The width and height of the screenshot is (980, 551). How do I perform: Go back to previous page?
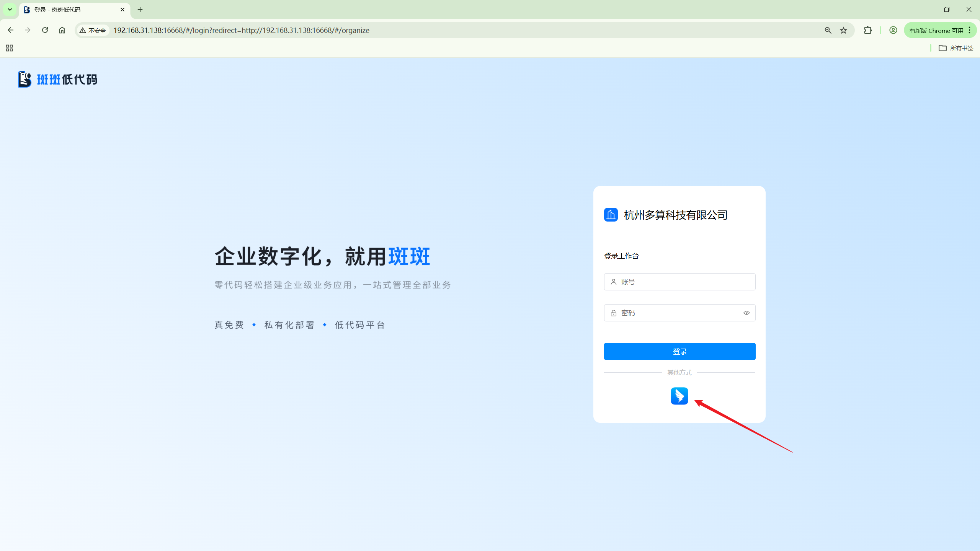(x=11, y=30)
